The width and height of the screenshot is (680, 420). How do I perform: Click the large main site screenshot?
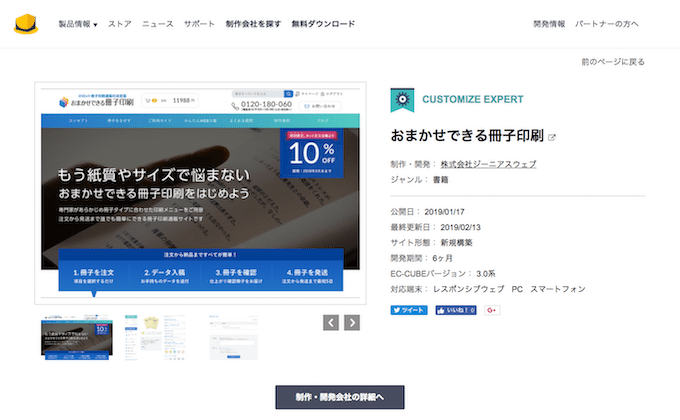tap(200, 193)
